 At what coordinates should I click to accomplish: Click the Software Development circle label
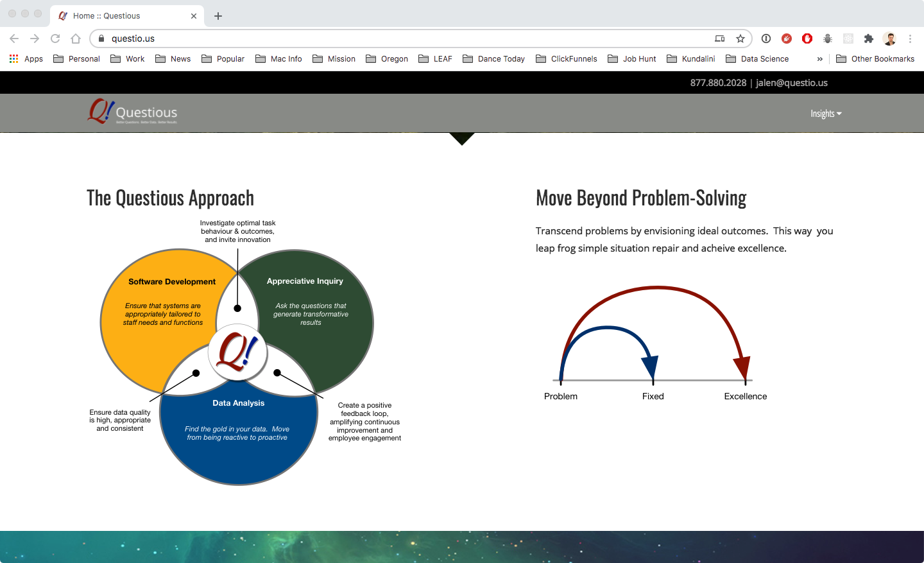(172, 282)
